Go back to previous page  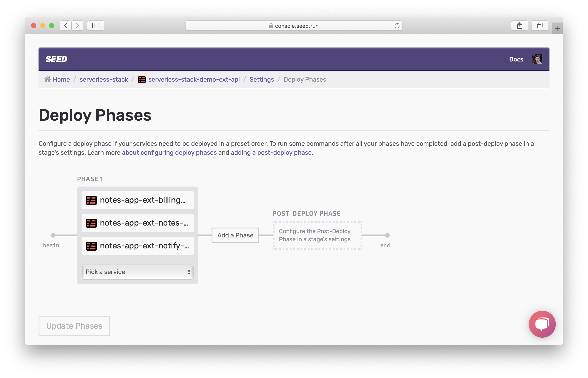pyautogui.click(x=66, y=26)
